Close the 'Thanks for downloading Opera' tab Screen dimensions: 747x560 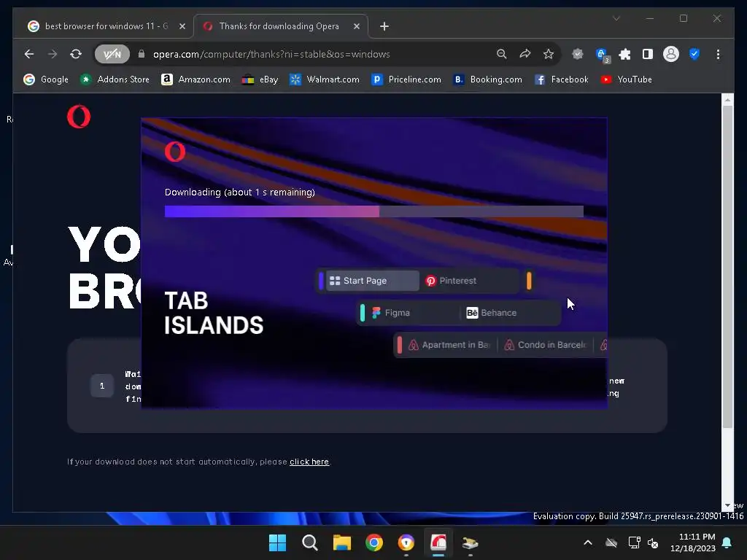356,26
